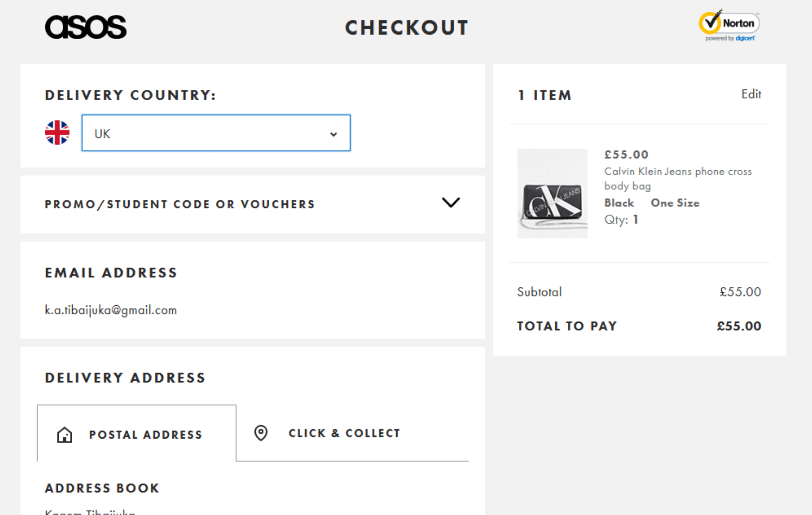Click the Total to Pay amount
This screenshot has height=515, width=812.
coord(739,326)
